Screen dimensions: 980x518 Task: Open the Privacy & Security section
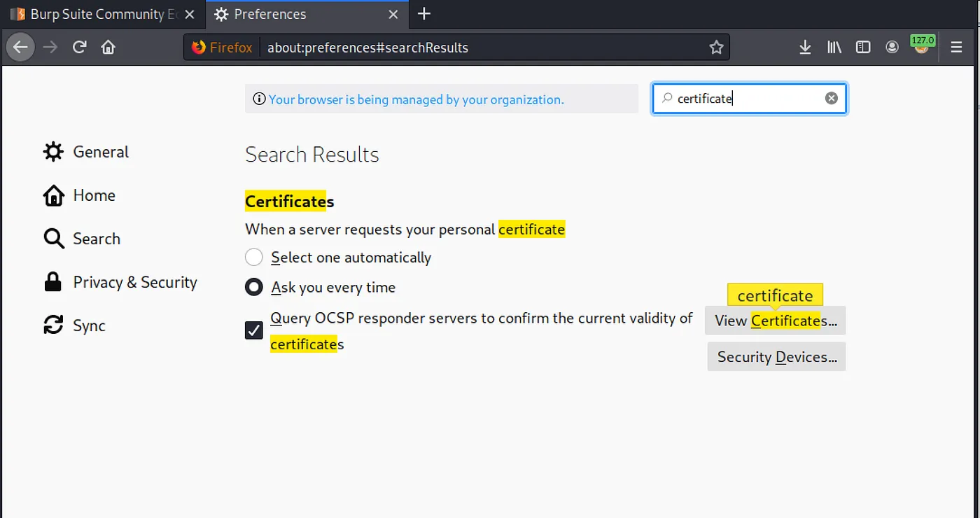(134, 282)
